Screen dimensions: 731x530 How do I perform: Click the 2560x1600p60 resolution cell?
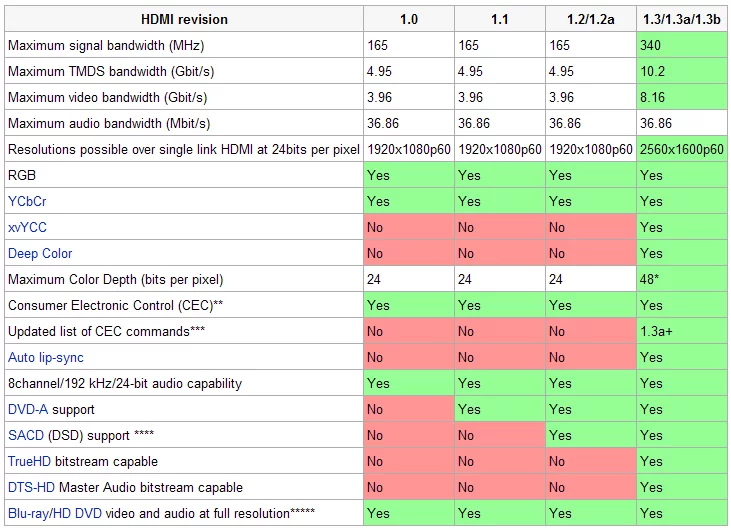[x=683, y=149]
